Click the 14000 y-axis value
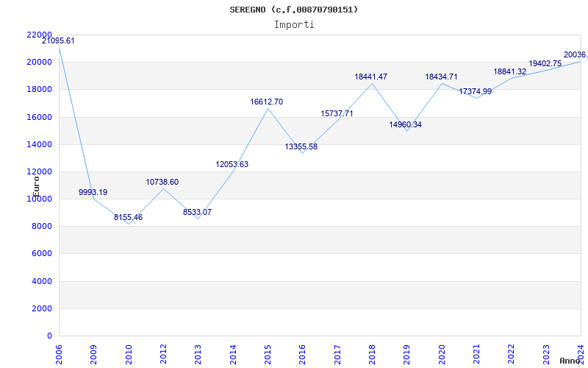The height and width of the screenshot is (368, 588). pos(39,144)
